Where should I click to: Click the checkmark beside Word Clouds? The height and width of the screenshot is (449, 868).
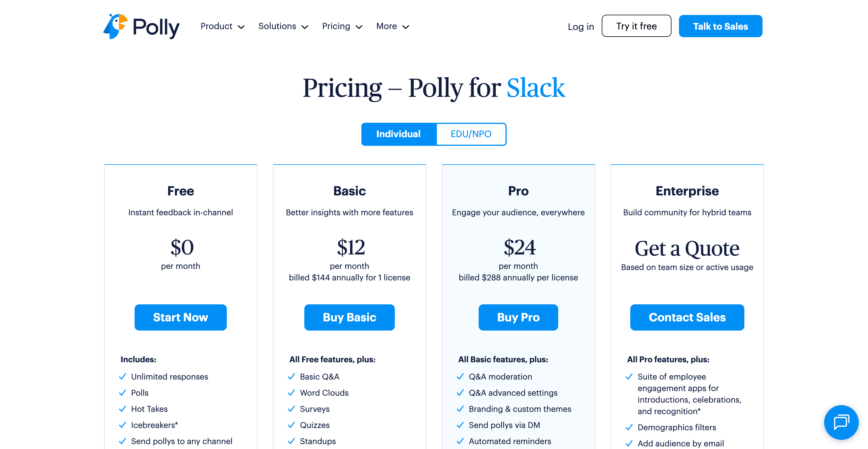point(291,393)
